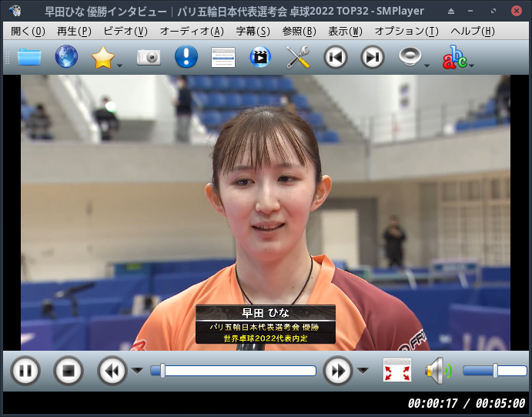Viewport: 532px width, 417px height.
Task: Open file with the blue folder icon
Action: 29,57
